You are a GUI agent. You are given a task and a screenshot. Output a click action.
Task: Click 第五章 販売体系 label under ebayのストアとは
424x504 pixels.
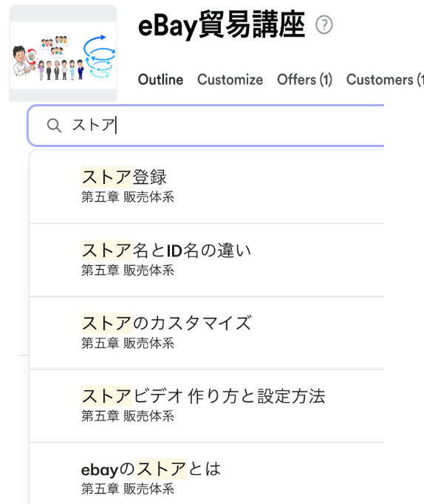(x=128, y=489)
